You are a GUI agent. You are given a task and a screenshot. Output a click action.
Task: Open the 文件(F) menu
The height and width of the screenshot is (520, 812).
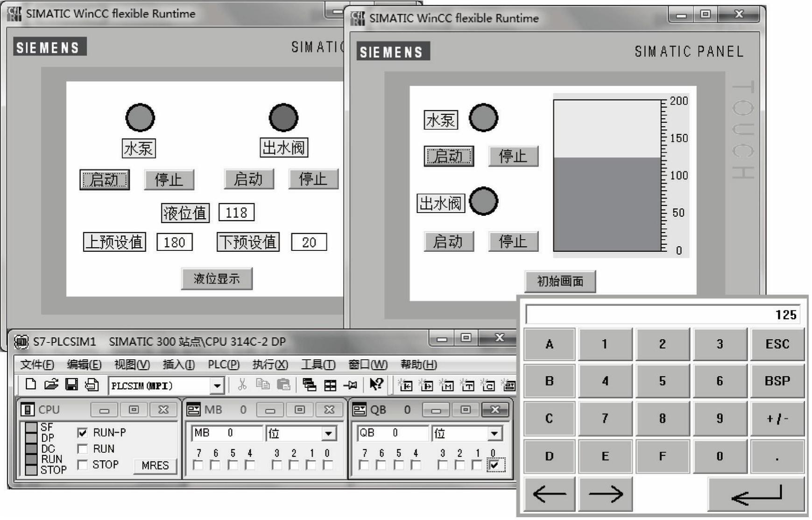click(37, 364)
